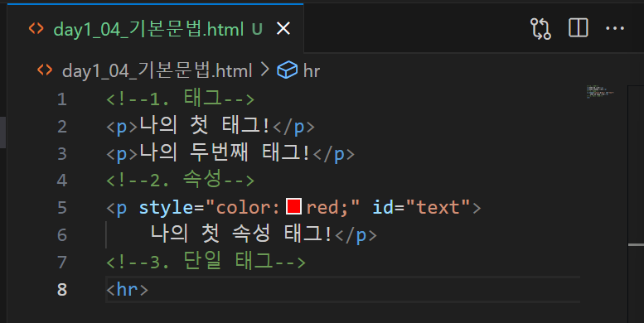Click the minimap code preview
This screenshot has width=644, height=323.
point(600,92)
